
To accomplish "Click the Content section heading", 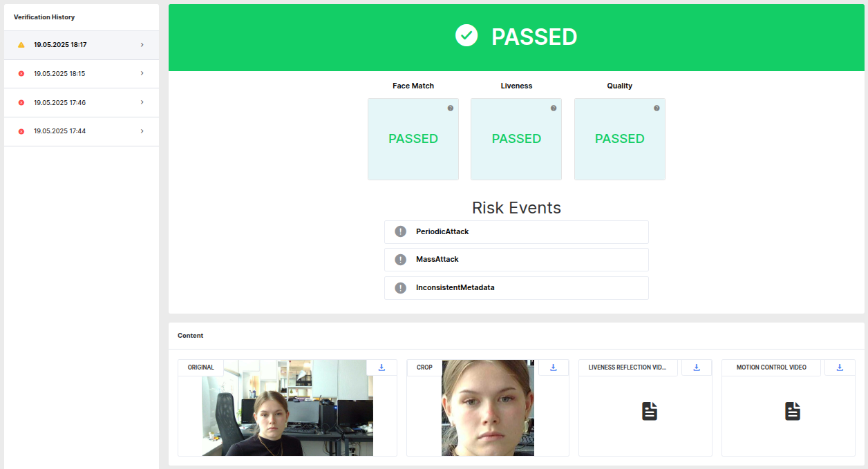I will point(191,336).
